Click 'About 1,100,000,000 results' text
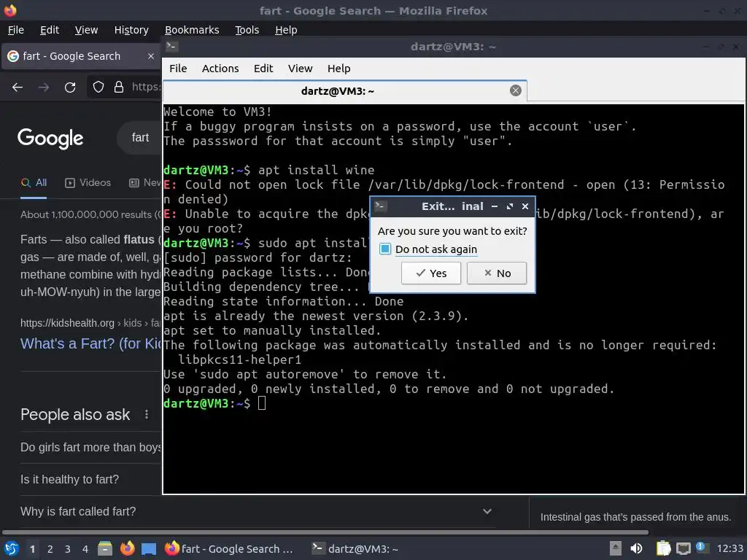The width and height of the screenshot is (747, 560). point(86,215)
